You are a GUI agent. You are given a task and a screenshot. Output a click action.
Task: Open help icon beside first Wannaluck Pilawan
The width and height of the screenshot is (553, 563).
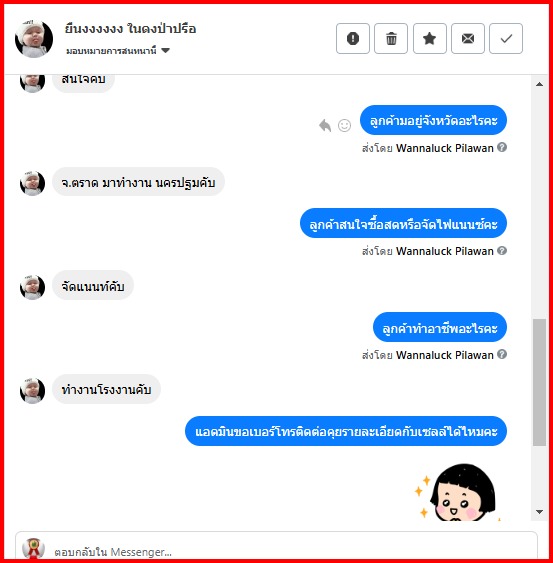(x=502, y=147)
